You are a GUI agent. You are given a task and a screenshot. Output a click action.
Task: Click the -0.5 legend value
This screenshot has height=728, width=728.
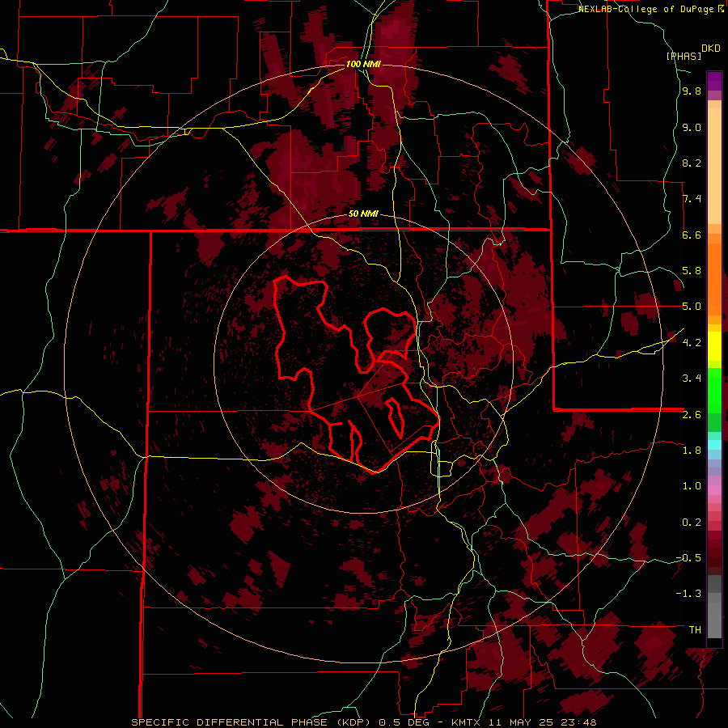pyautogui.click(x=688, y=557)
